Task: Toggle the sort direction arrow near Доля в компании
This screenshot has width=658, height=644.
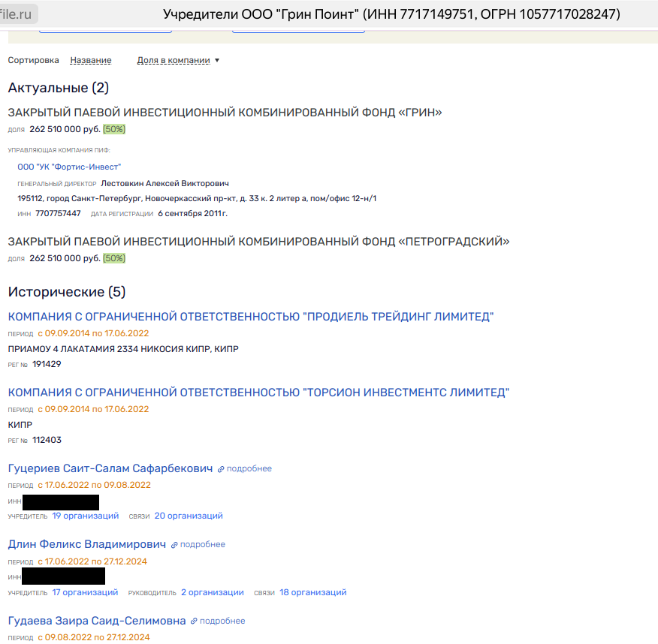Action: [217, 60]
